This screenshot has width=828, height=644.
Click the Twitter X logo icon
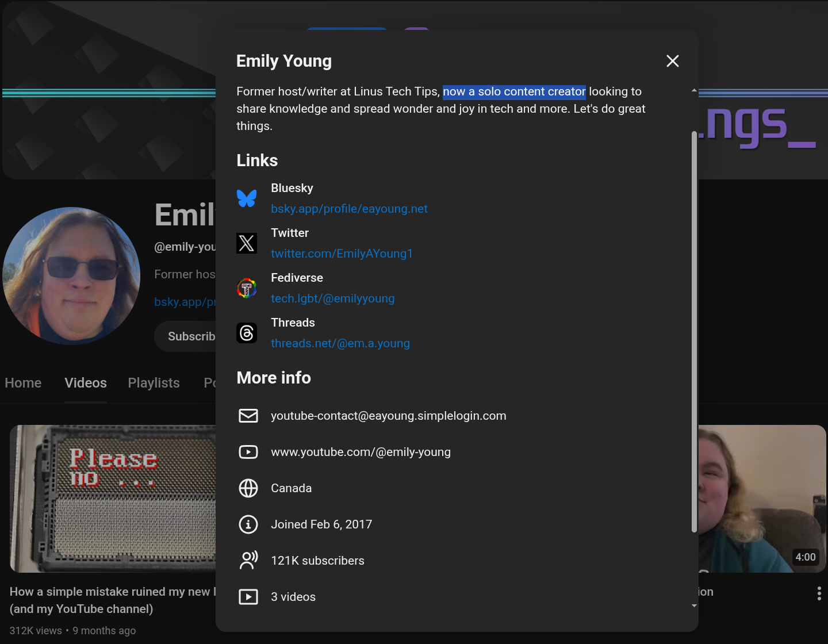pos(247,243)
